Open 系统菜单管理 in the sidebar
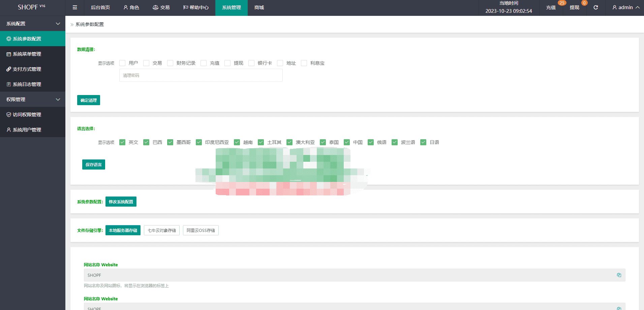Screen dimensions: 644x310 [x=27, y=54]
